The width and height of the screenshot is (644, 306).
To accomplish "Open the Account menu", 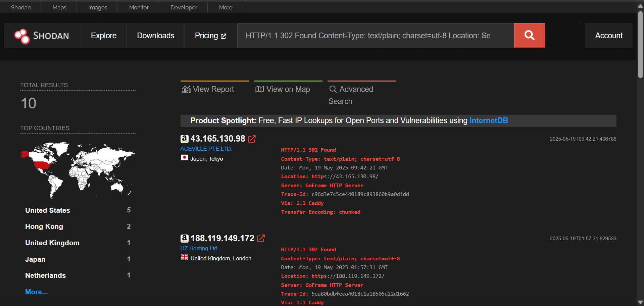I will 608,36.
